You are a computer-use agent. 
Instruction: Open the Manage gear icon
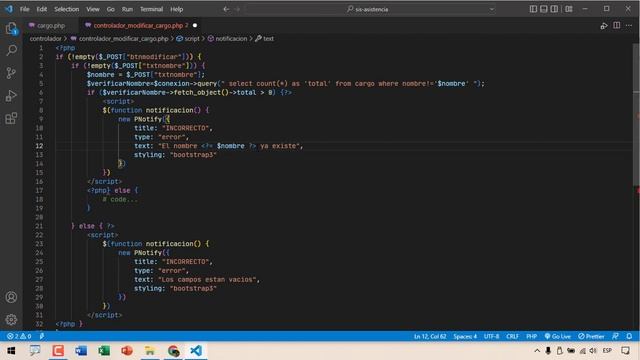pyautogui.click(x=11, y=319)
